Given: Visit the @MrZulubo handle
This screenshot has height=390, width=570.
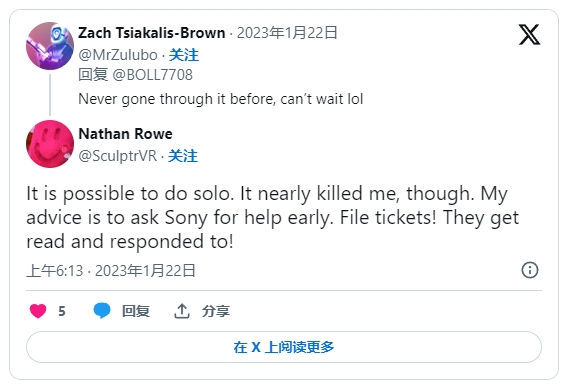Looking at the screenshot, I should pos(118,55).
